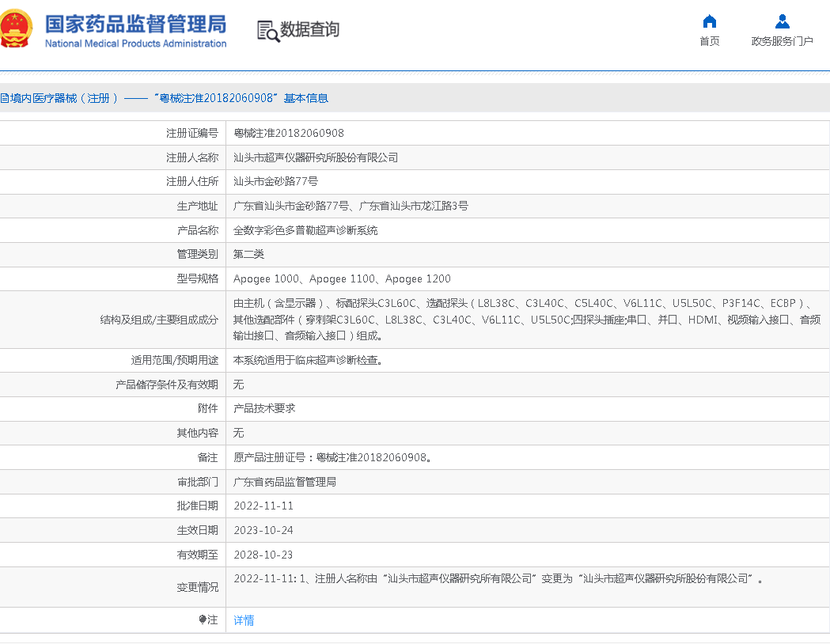Open the 国家药品监督管理局 site title
This screenshot has width=830, height=644.
pyautogui.click(x=135, y=23)
